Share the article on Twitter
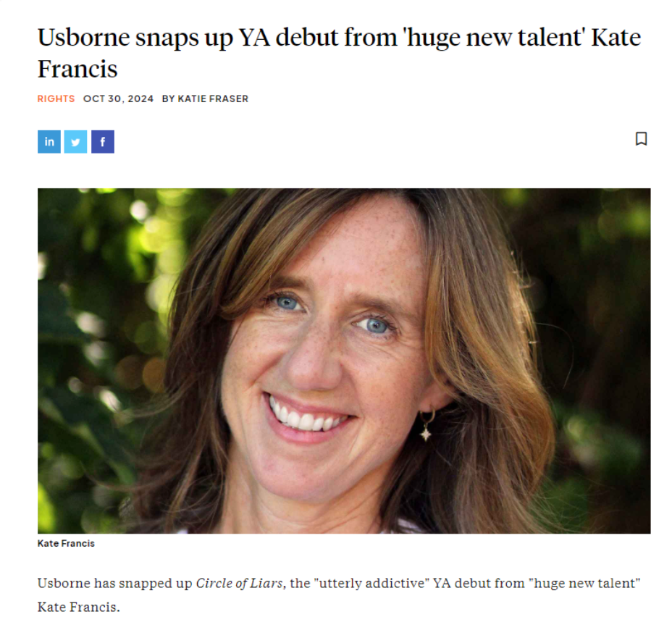The image size is (672, 630). point(76,142)
